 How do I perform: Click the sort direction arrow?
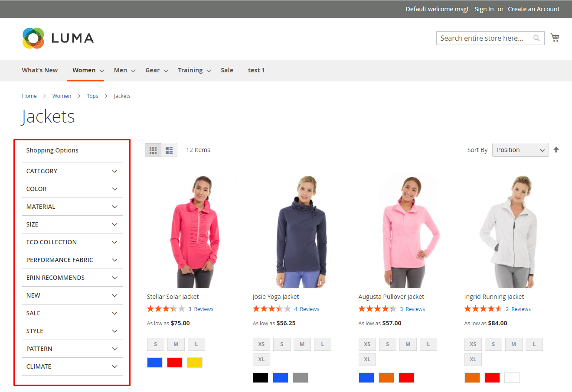[556, 150]
